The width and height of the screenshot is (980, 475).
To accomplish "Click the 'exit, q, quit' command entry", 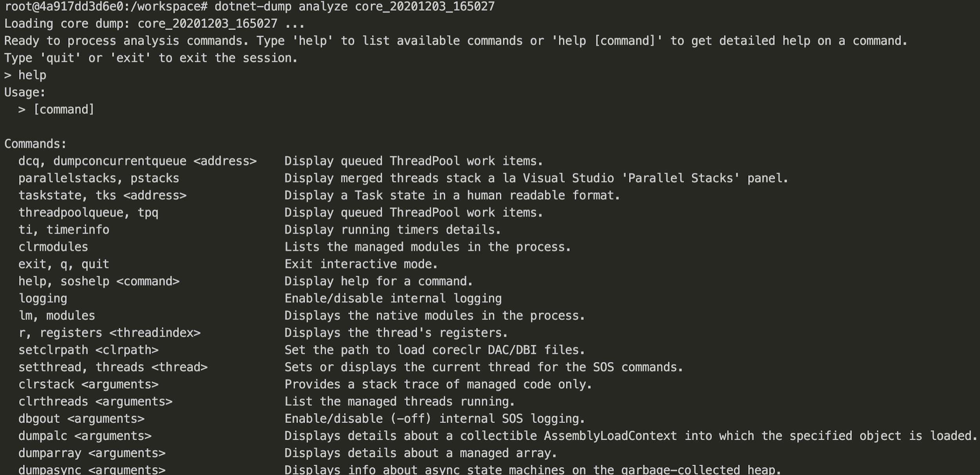I will click(64, 264).
